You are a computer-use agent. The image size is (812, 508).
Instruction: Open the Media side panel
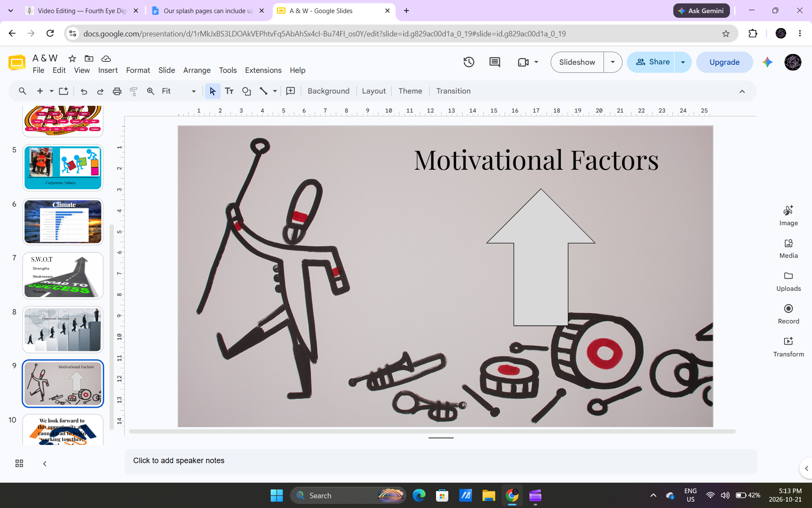pyautogui.click(x=788, y=248)
